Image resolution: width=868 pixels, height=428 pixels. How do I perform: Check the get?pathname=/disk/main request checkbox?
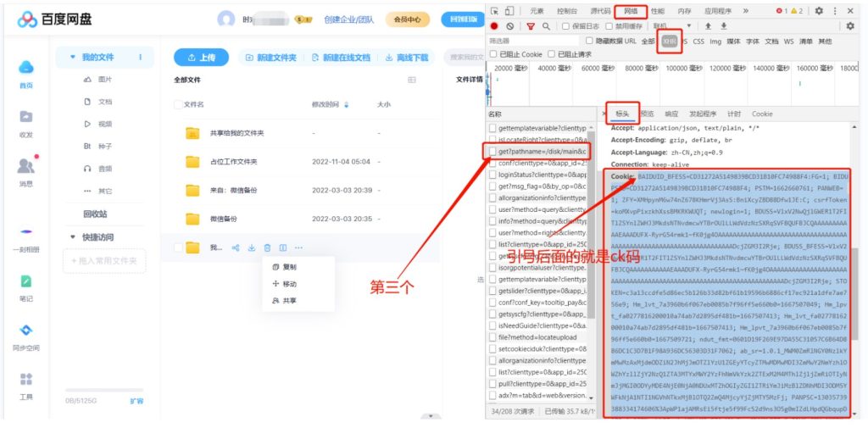click(492, 151)
